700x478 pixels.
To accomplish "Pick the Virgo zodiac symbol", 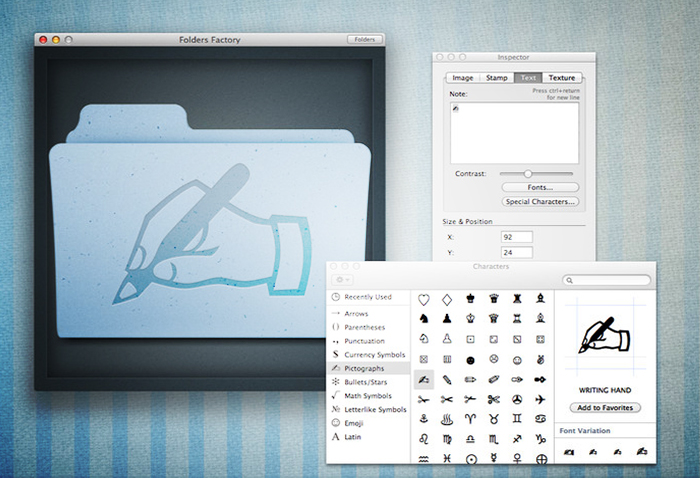I will [447, 439].
